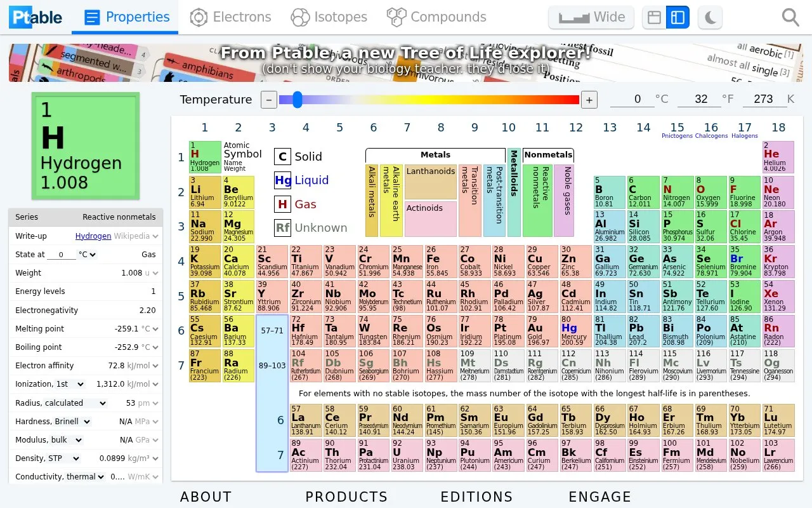This screenshot has height=508, width=812.
Task: Open the ENGAGE footer section
Action: tap(599, 497)
